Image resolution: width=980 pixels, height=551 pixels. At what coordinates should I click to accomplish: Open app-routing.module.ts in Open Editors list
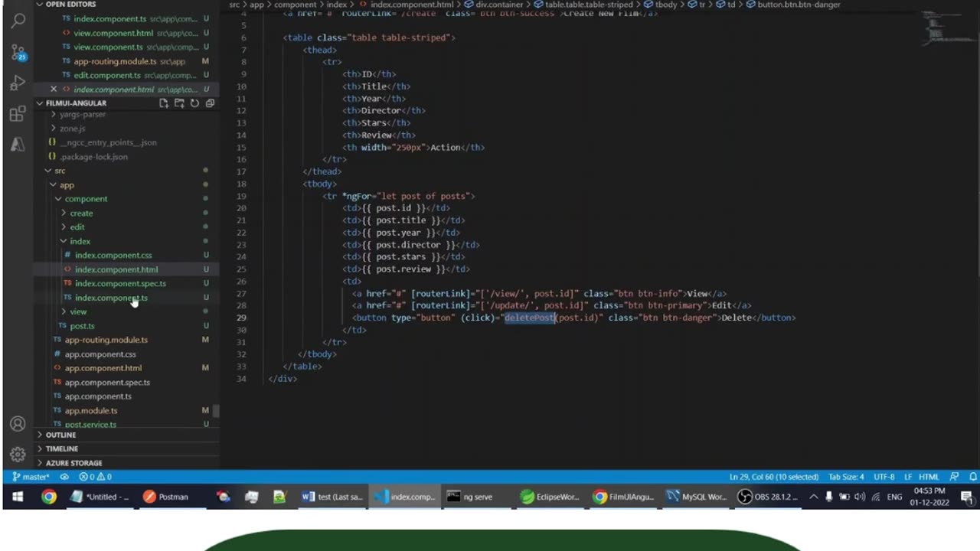click(115, 61)
